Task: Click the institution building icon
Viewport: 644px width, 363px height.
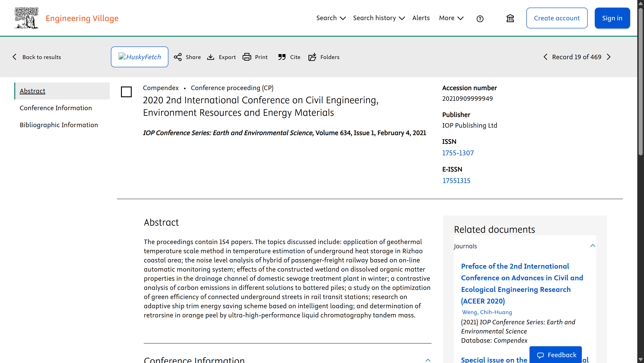Action: (510, 18)
